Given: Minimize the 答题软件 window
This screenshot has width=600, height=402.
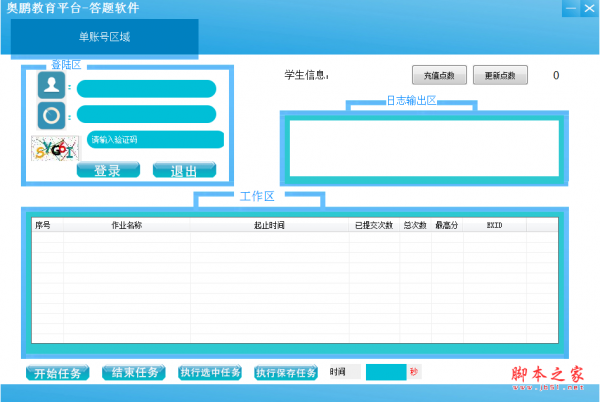Looking at the screenshot, I should coord(571,8).
